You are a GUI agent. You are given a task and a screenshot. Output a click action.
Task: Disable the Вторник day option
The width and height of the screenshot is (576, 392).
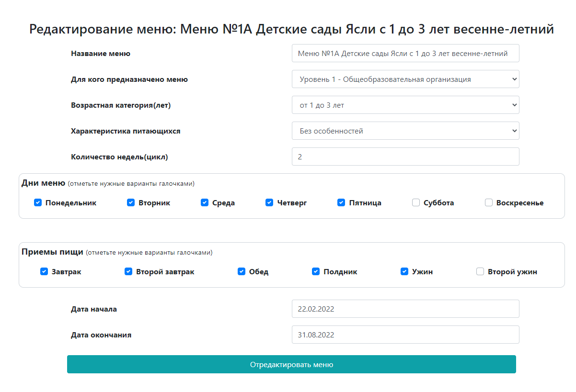130,202
